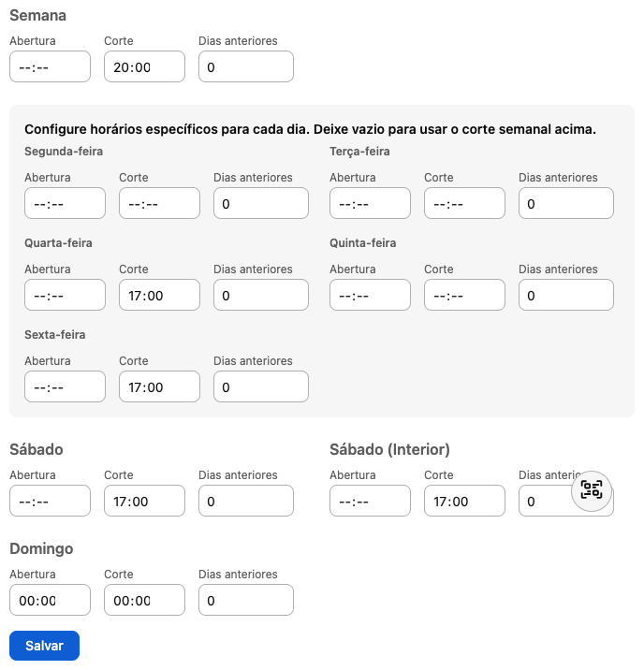Change Terça-feira Dias anteriores value
Screen dimensions: 644x670
click(566, 203)
